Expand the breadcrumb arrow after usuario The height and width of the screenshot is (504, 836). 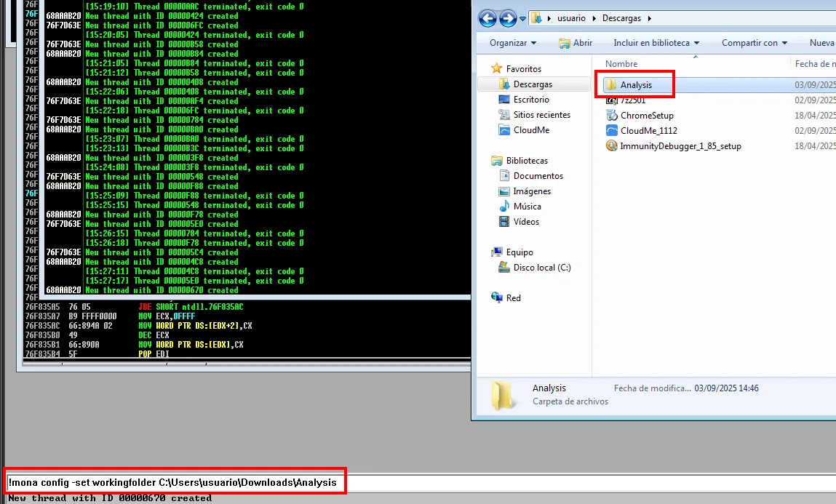point(594,18)
